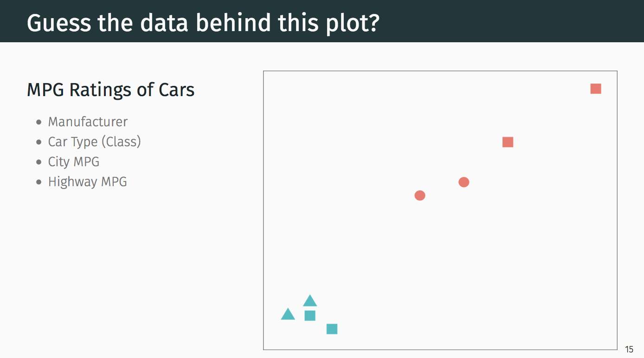Click the bullet dot before 'City MPG'
The height and width of the screenshot is (358, 644).
click(x=39, y=163)
